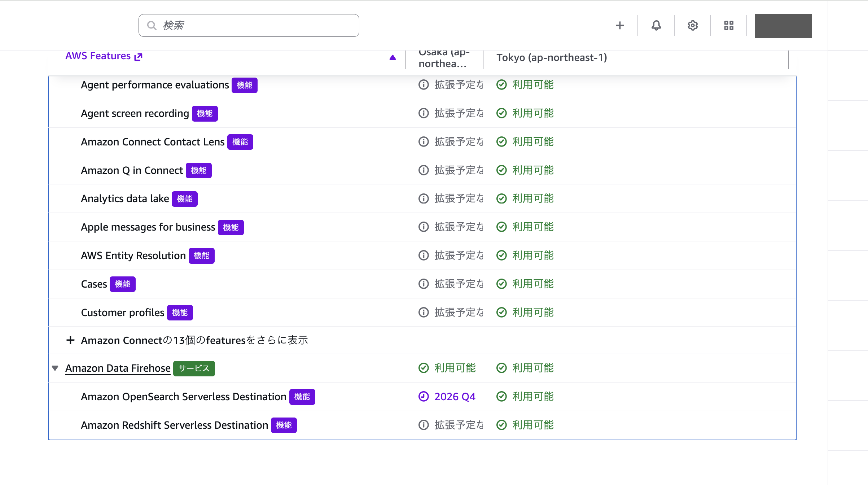The image size is (868, 485).
Task: Click info icon in Agent screen recording row
Action: click(x=424, y=113)
